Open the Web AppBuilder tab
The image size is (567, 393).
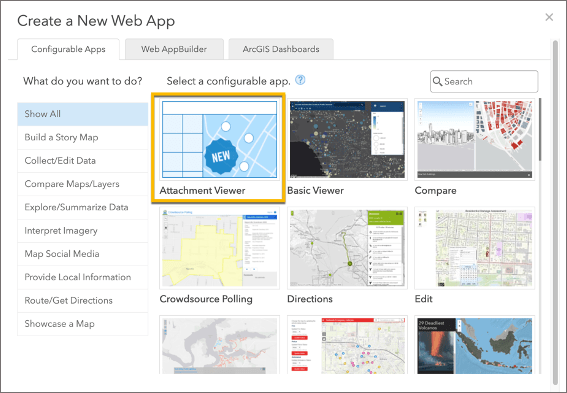tap(174, 49)
